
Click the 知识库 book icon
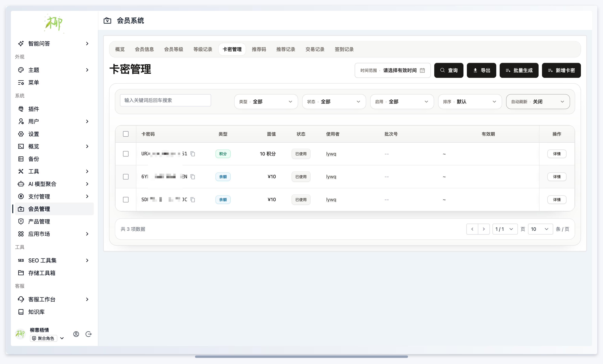click(21, 312)
